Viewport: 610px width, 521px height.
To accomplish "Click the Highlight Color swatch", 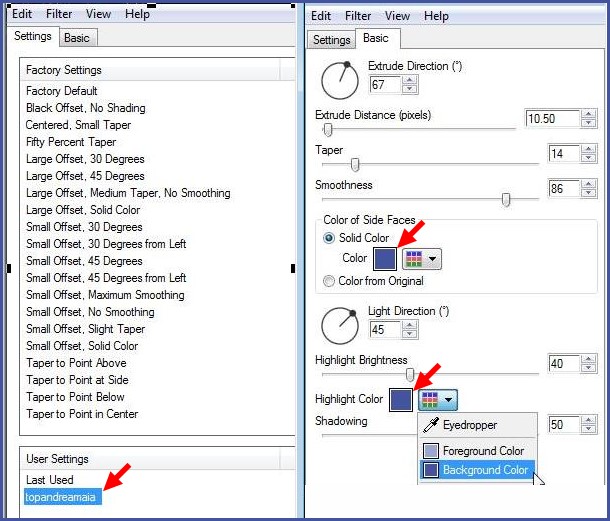I will coord(400,400).
